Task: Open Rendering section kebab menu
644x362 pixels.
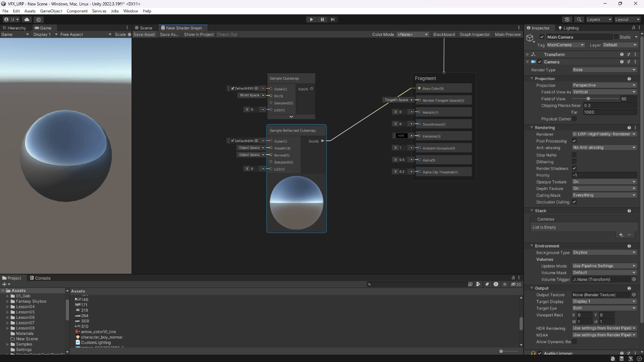Action: click(x=635, y=127)
